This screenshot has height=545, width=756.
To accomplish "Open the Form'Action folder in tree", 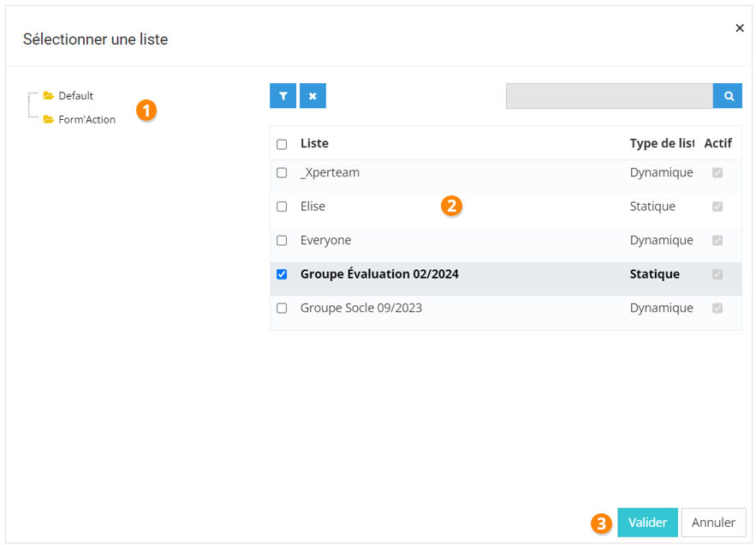I will pyautogui.click(x=86, y=120).
